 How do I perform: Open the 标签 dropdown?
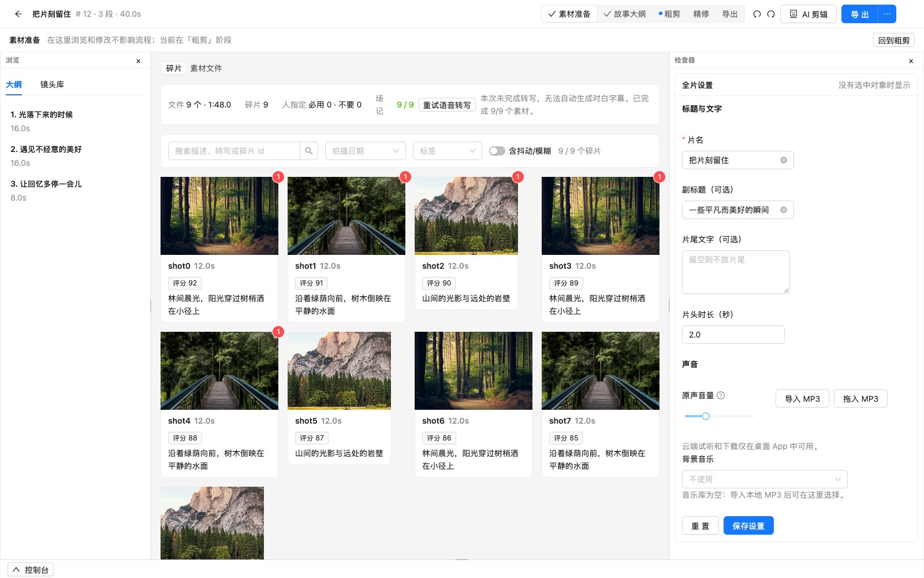448,151
